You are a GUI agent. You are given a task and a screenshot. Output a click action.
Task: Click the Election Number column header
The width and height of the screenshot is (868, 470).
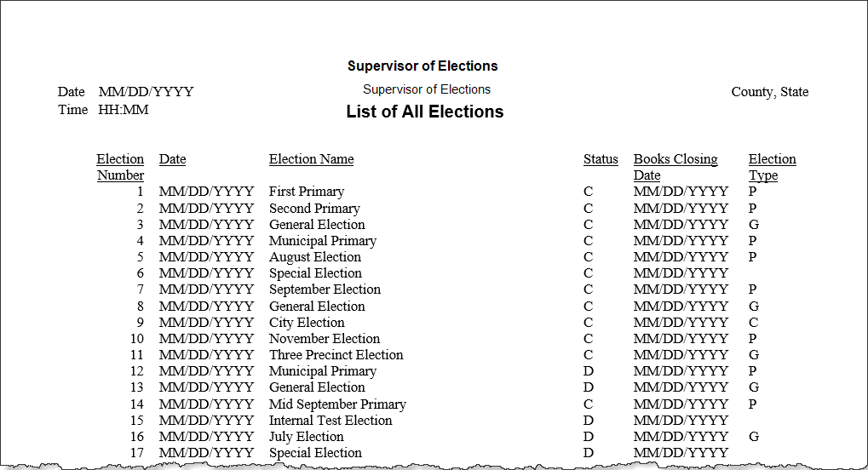tap(120, 167)
